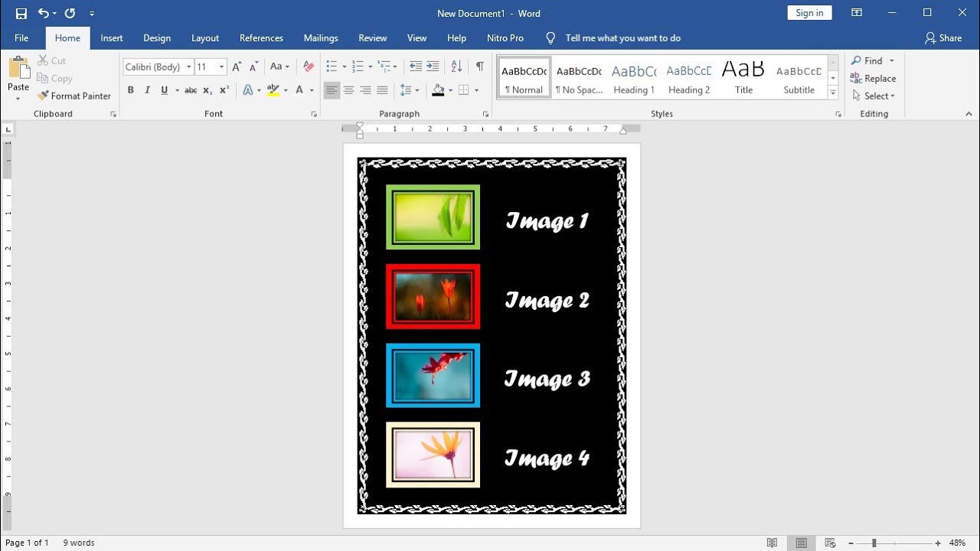Apply yellow text highlight color
The width and height of the screenshot is (980, 551).
273,90
